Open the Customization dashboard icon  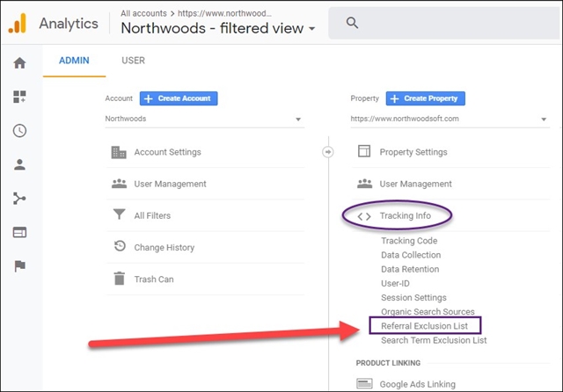tap(19, 97)
